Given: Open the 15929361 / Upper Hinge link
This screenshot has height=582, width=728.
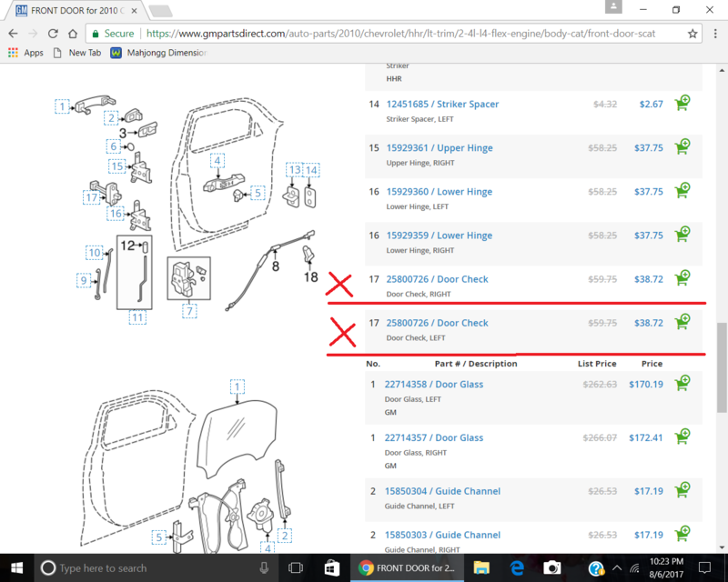Looking at the screenshot, I should pyautogui.click(x=440, y=147).
